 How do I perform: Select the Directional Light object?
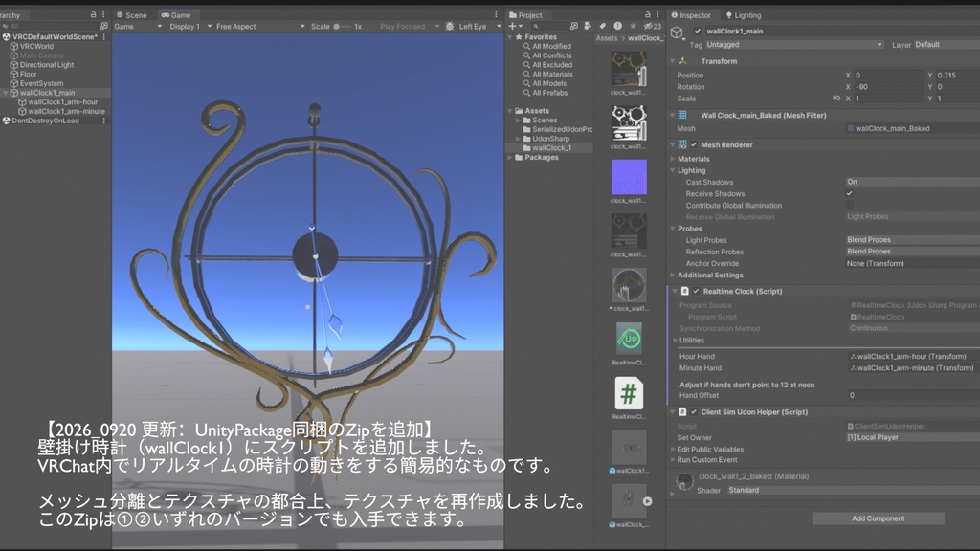point(46,65)
